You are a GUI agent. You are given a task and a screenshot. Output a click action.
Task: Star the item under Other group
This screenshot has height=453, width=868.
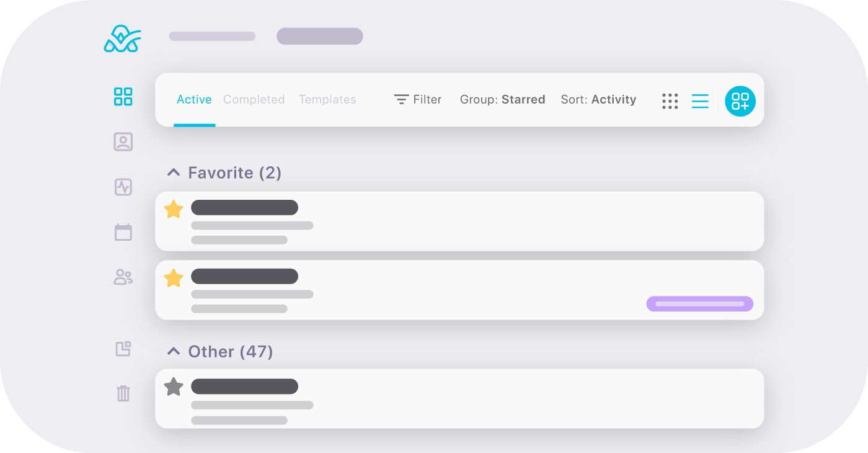(x=174, y=387)
